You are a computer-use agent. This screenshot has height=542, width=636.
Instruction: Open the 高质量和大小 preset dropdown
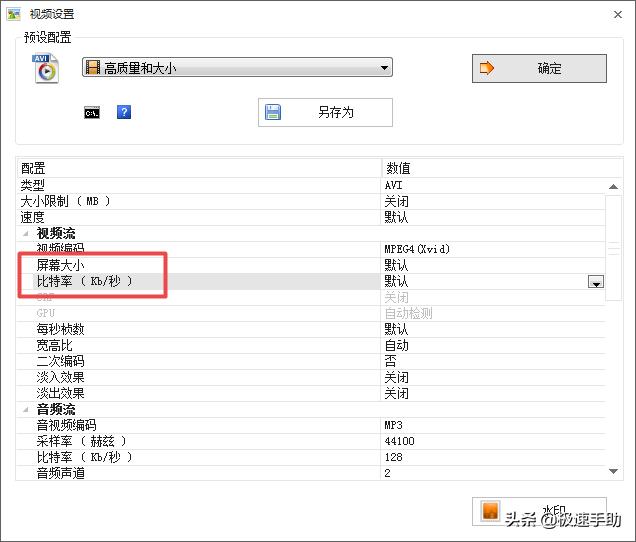pos(237,67)
